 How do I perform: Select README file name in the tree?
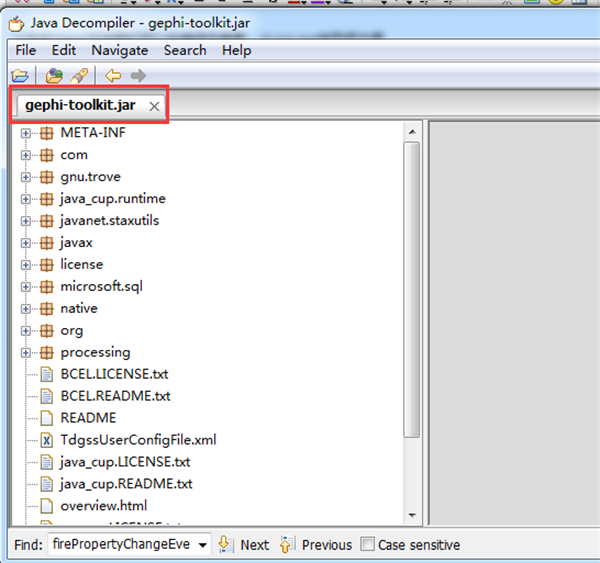coord(88,418)
